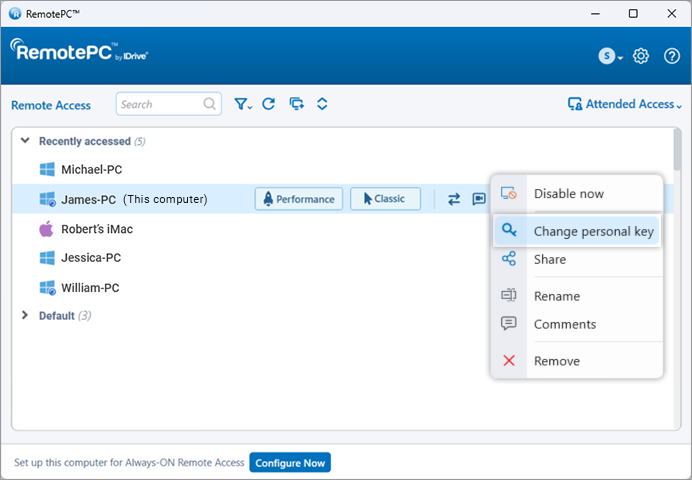The image size is (692, 480).
Task: Open the settings gear icon
Action: (x=642, y=56)
